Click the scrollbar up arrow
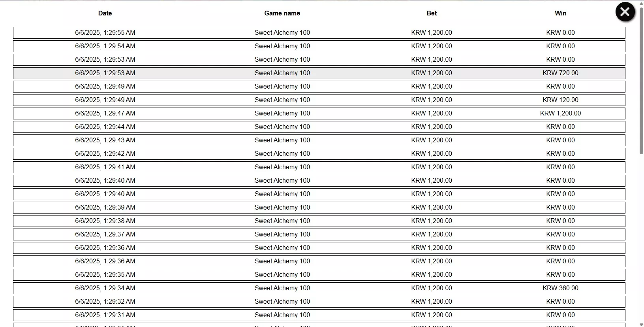 click(641, 3)
